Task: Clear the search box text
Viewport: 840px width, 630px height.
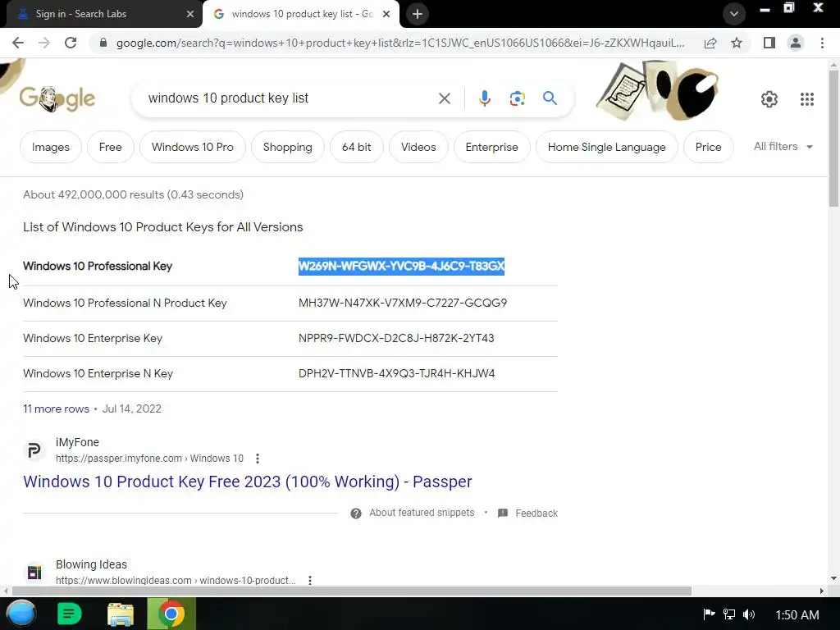Action: (x=444, y=98)
